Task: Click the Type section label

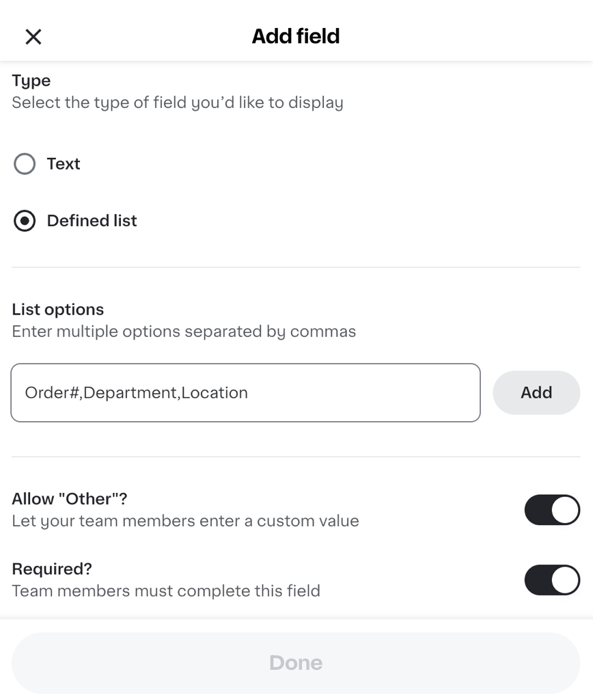Action: pos(30,80)
